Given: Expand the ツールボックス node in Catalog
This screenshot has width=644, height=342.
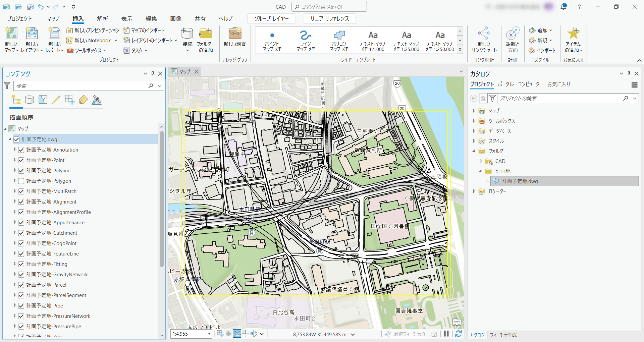Looking at the screenshot, I should (474, 121).
